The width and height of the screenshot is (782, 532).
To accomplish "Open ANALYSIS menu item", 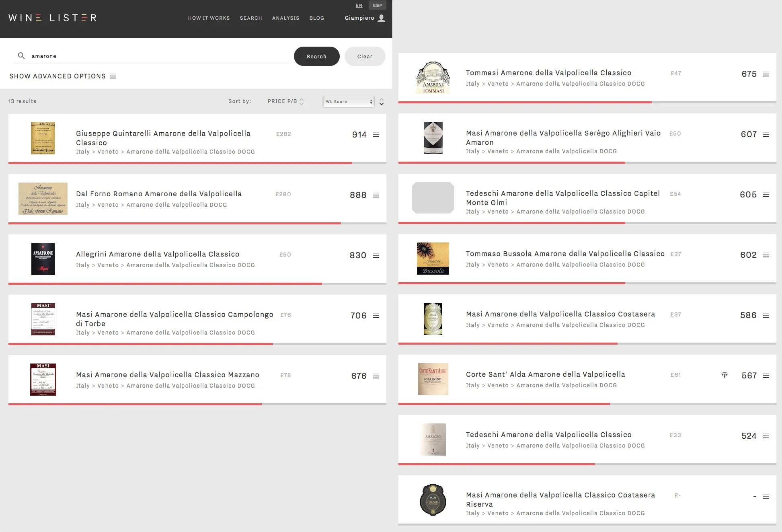I will click(286, 18).
